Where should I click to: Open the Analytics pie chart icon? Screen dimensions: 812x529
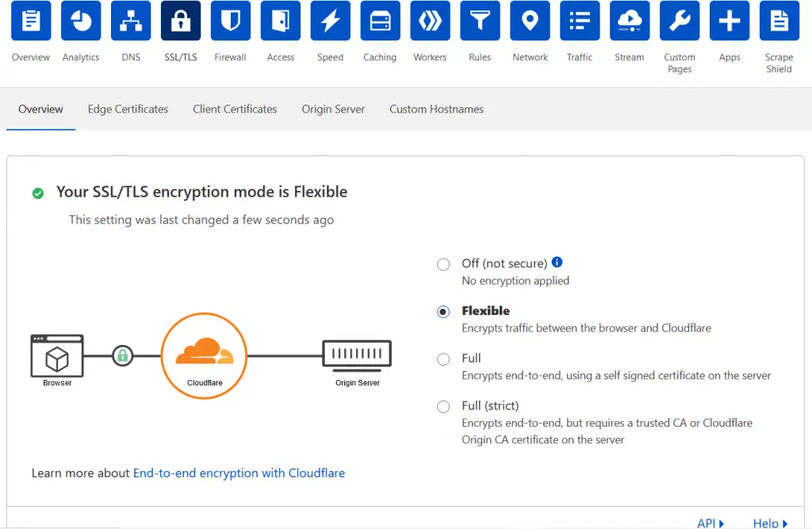point(81,21)
